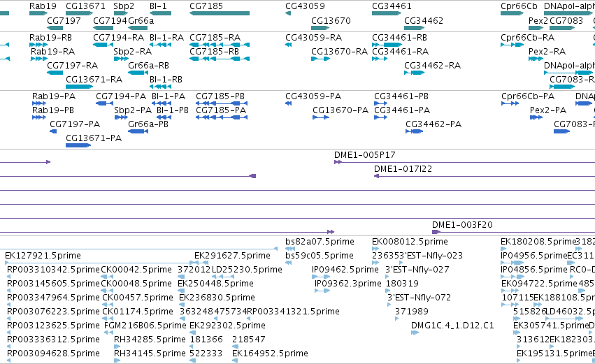Click EST label 3'EST-Nfly-027
Screen dimensions: 595x364
(417, 270)
